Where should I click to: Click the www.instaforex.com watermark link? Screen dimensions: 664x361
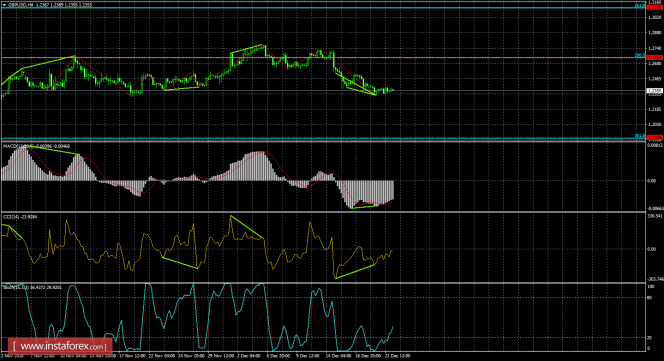coord(61,347)
